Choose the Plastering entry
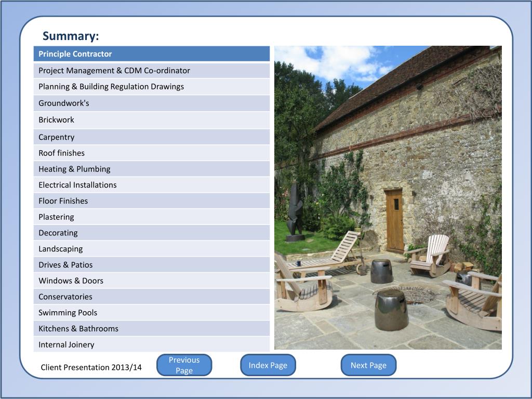 point(152,217)
